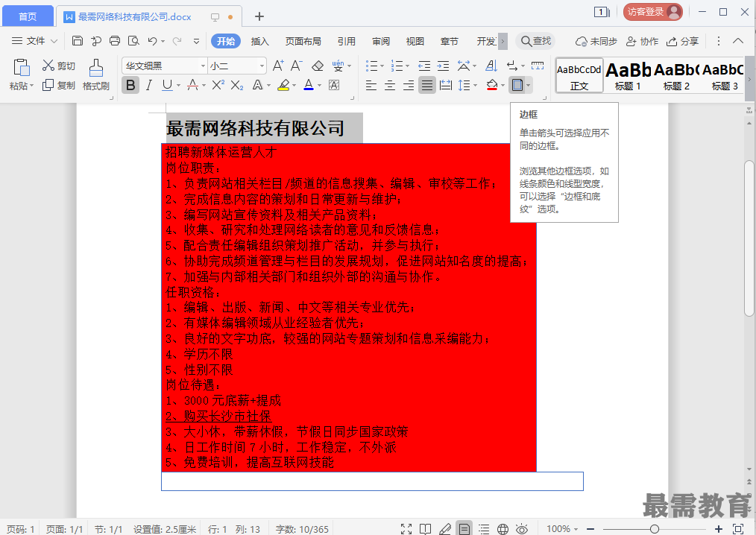The width and height of the screenshot is (756, 535).
Task: Click the 访客登录 login button
Action: pos(653,12)
